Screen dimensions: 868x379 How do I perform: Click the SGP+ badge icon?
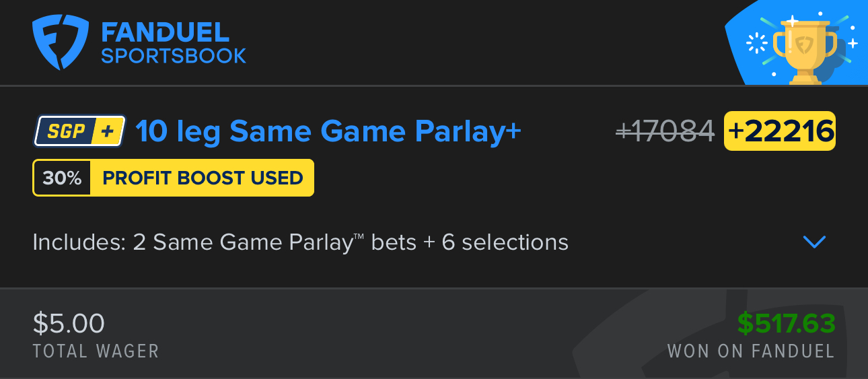click(79, 131)
